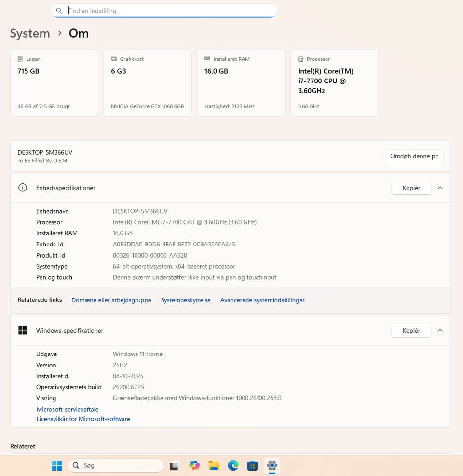This screenshot has height=476, width=463.
Task: Click the Enhedsnavn value DESKTOP-5M366UV
Action: [140, 211]
